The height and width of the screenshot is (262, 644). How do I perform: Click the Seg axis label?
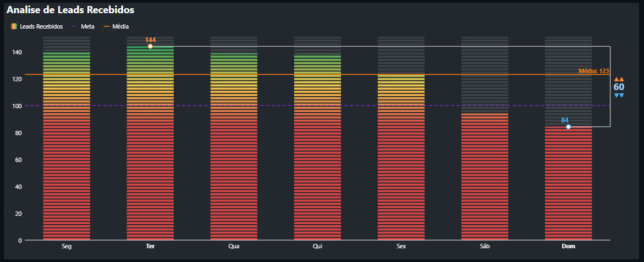tap(67, 247)
